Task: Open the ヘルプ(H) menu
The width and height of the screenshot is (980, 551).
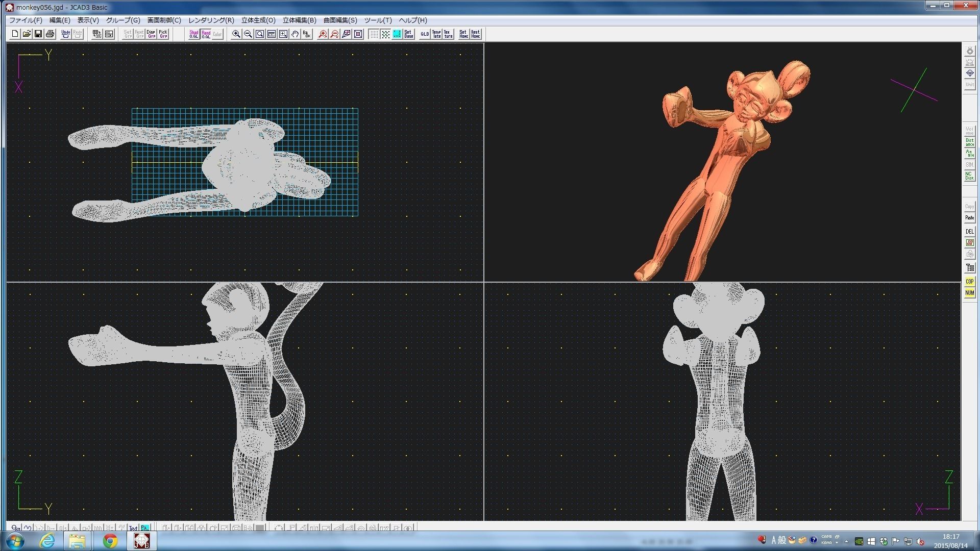Action: click(x=413, y=20)
